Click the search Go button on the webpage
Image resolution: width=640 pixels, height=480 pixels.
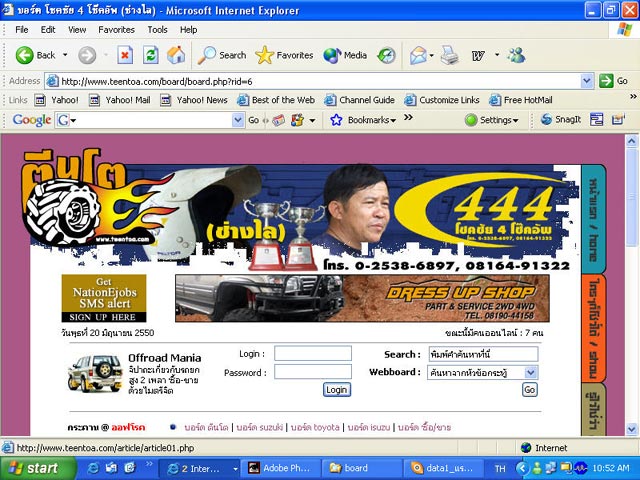coord(529,390)
